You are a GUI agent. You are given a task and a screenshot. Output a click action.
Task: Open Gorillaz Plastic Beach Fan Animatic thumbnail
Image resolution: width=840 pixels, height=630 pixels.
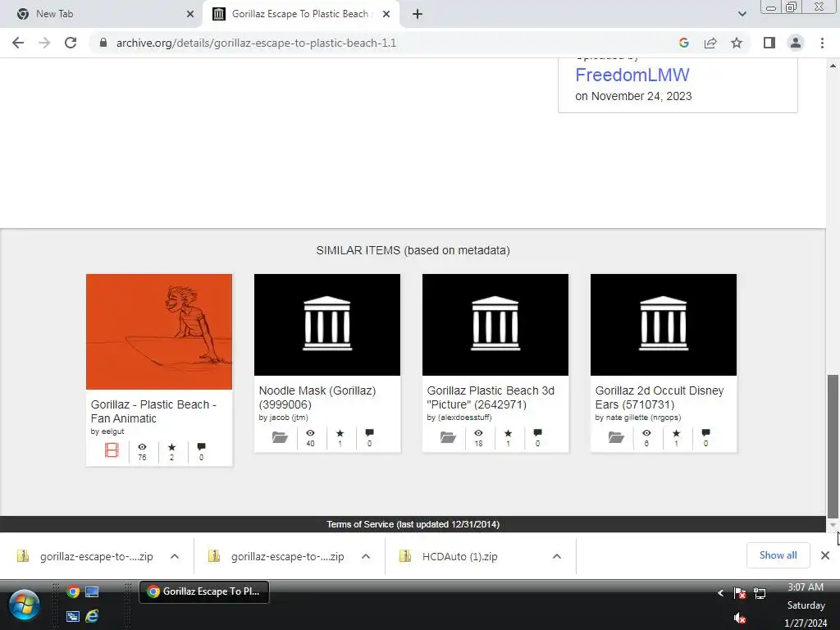pos(159,331)
